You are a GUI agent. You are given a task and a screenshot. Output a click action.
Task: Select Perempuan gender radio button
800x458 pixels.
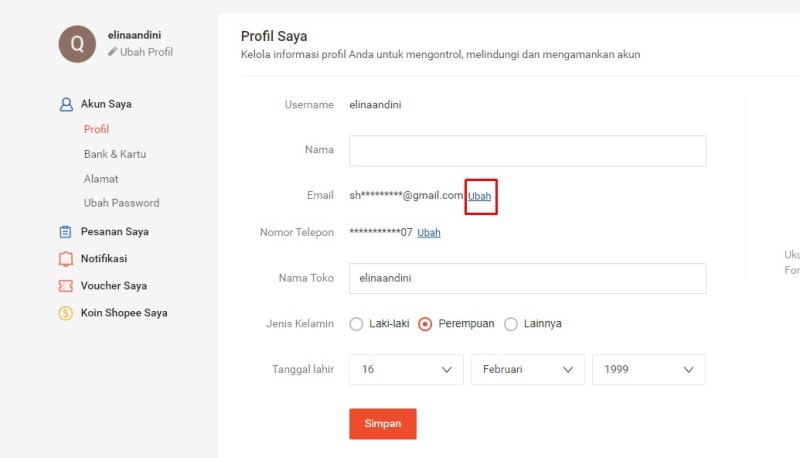(425, 324)
